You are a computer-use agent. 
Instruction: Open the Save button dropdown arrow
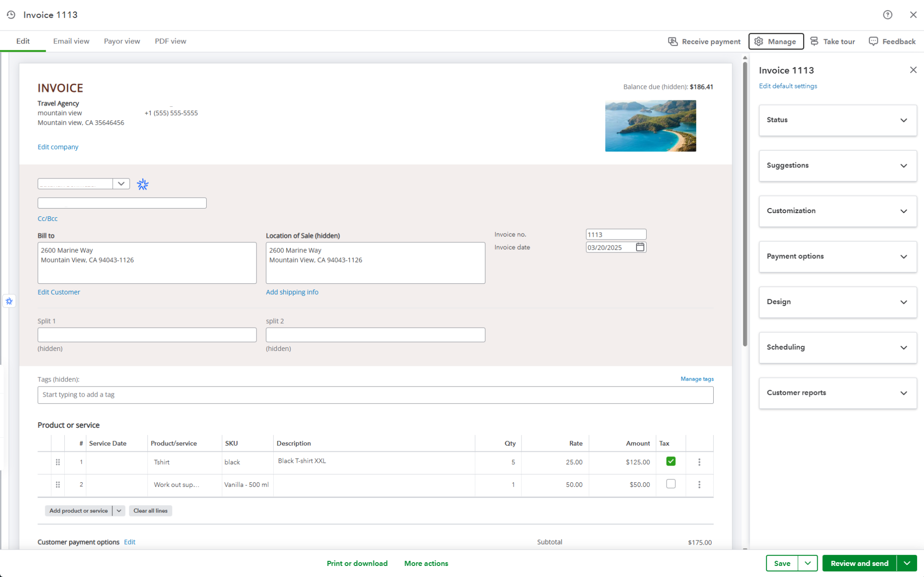[808, 563]
